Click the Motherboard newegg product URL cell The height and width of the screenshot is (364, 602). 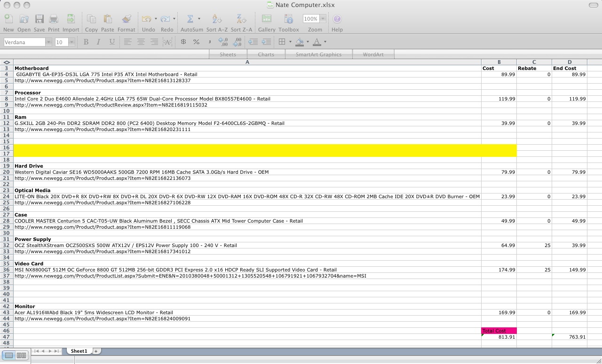(x=247, y=80)
